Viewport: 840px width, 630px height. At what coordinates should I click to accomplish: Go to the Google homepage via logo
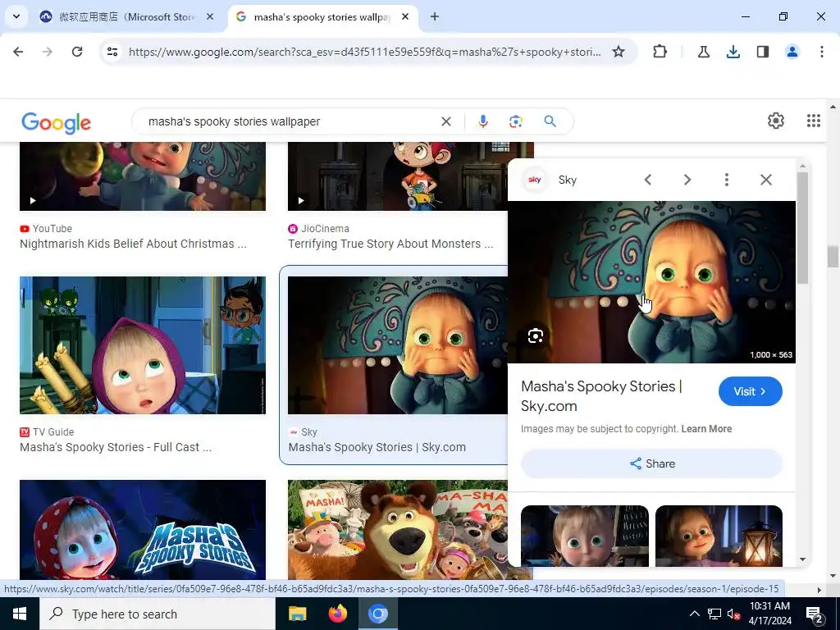(57, 123)
